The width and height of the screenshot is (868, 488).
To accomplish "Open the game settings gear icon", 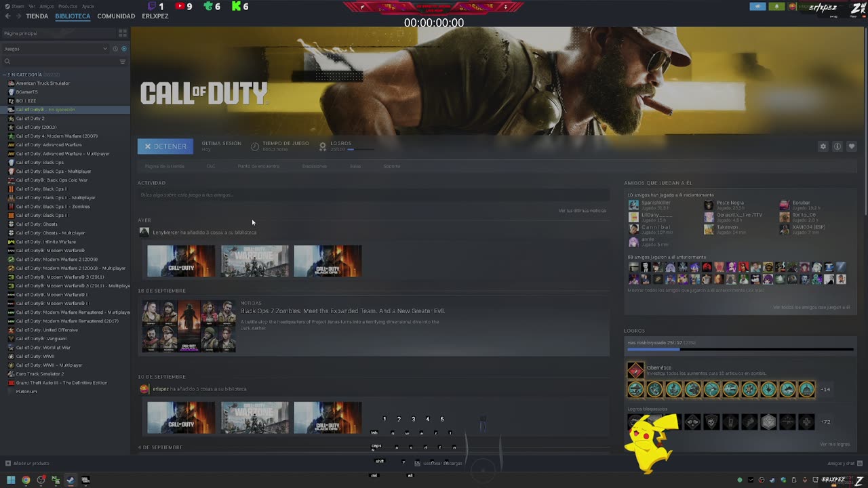I will coord(823,146).
